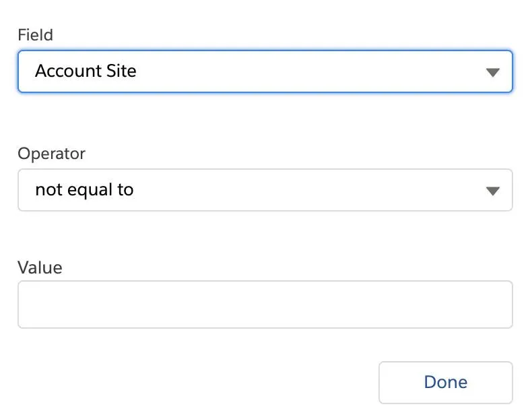Expand the Account Site field picker

point(265,71)
